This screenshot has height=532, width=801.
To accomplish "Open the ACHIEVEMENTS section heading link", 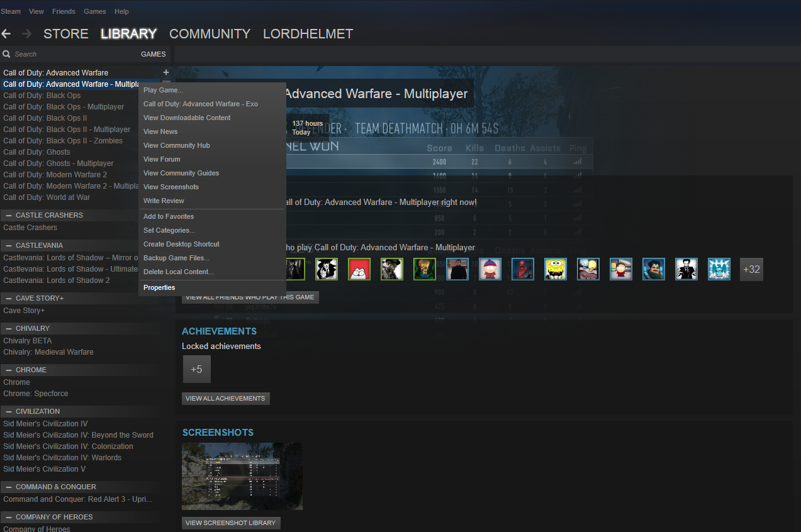I will (219, 331).
